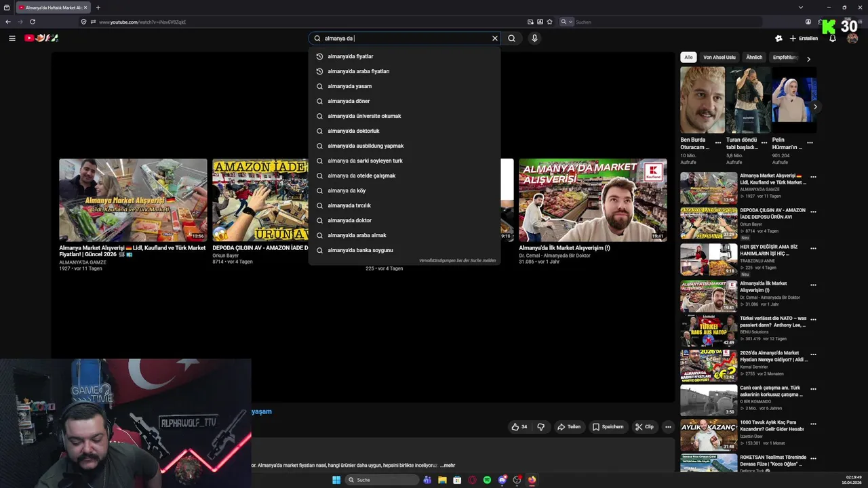Choose suggestion "almanyada döner"
This screenshot has height=488, width=868.
(x=405, y=101)
